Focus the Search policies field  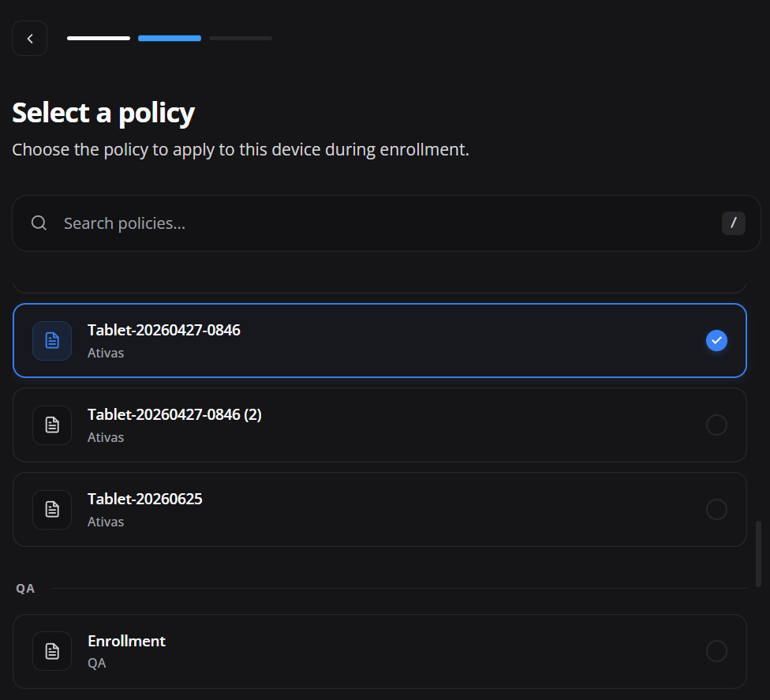[387, 223]
